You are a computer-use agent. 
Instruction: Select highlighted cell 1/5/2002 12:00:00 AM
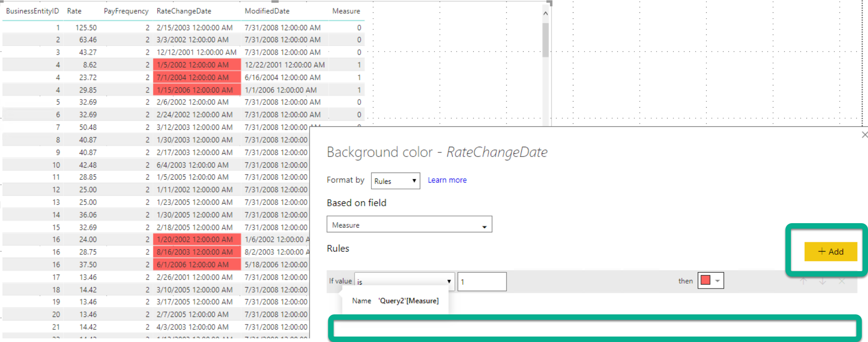point(197,65)
